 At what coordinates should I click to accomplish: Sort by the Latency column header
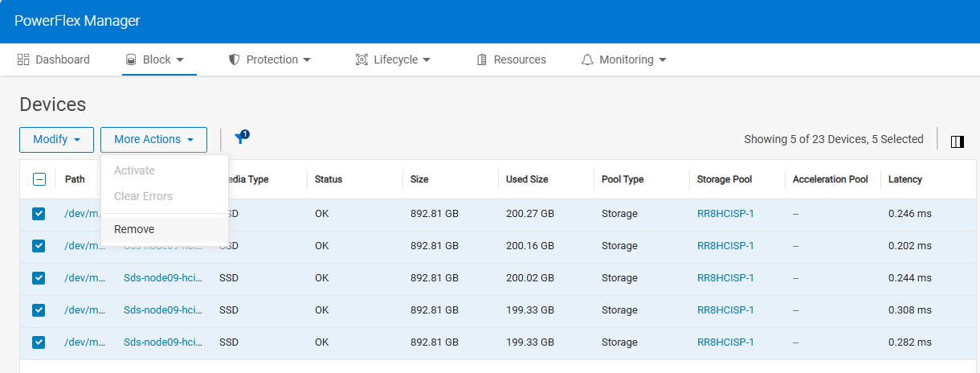click(905, 179)
